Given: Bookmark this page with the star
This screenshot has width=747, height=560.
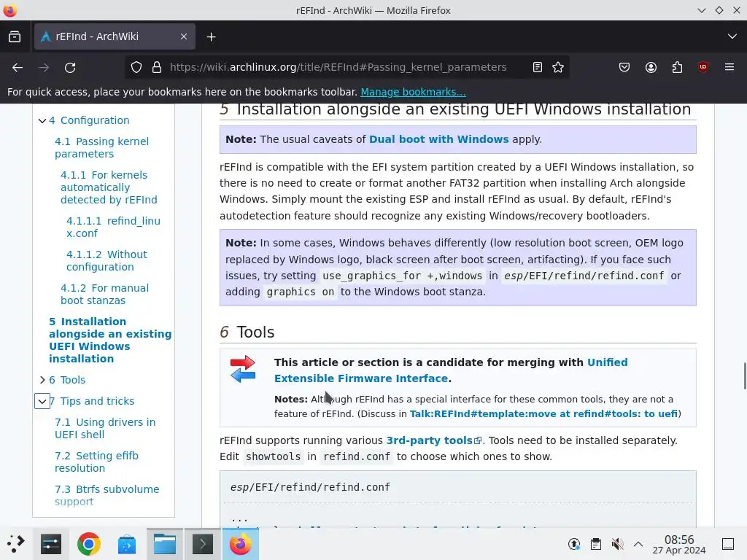Looking at the screenshot, I should pyautogui.click(x=558, y=68).
